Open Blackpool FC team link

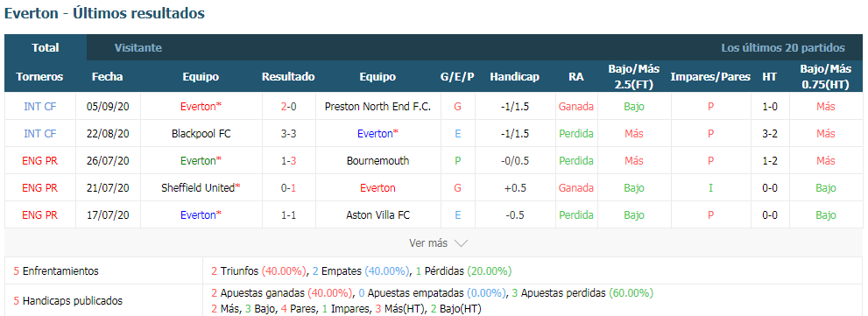point(201,133)
